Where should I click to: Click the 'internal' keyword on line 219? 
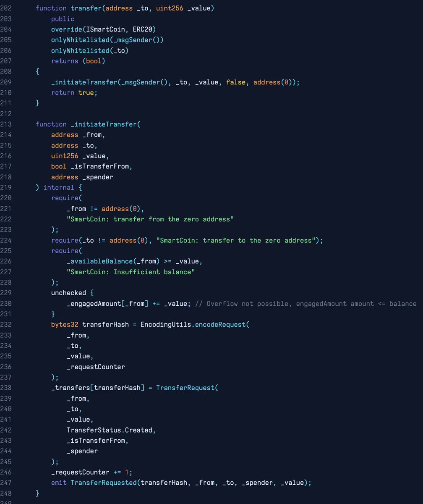point(59,188)
